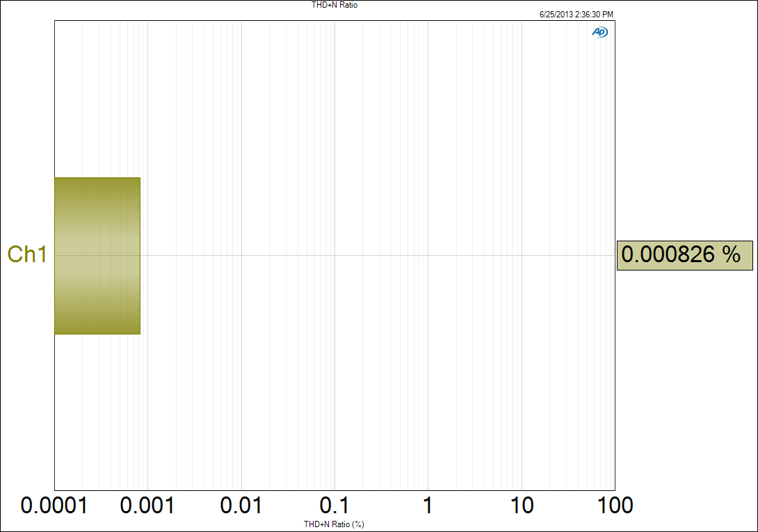Click the axis tick label 10
758x532 pixels.
(x=522, y=506)
